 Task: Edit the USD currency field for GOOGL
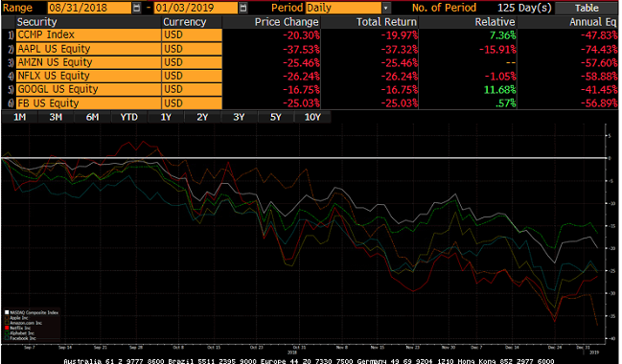[192, 89]
